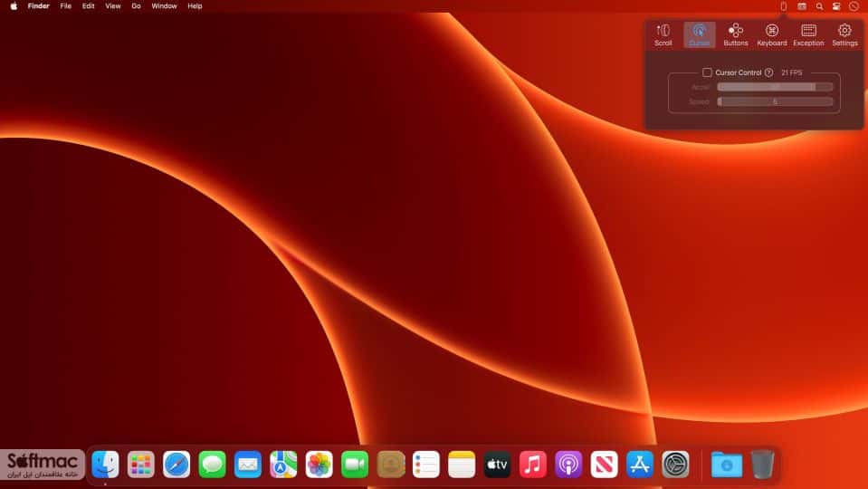Open Photos from the Dock

click(319, 464)
